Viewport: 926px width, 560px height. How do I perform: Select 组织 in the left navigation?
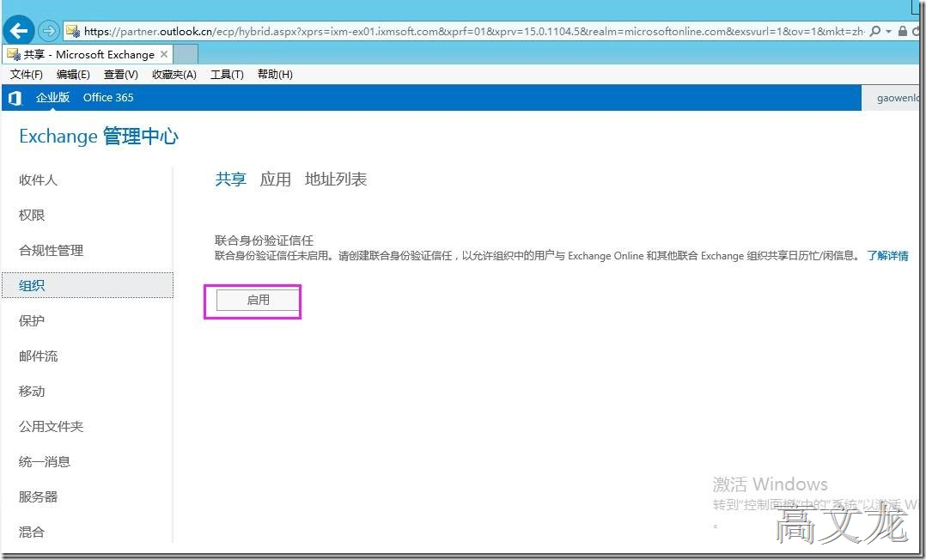(88, 285)
